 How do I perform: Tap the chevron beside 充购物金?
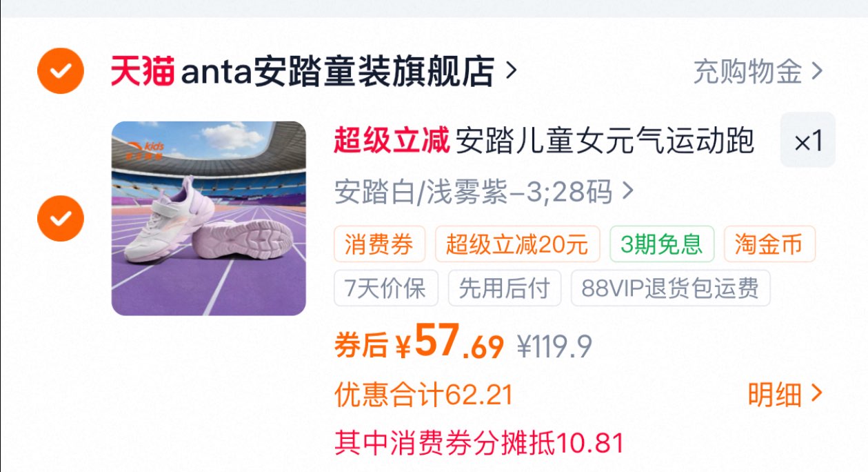[817, 71]
